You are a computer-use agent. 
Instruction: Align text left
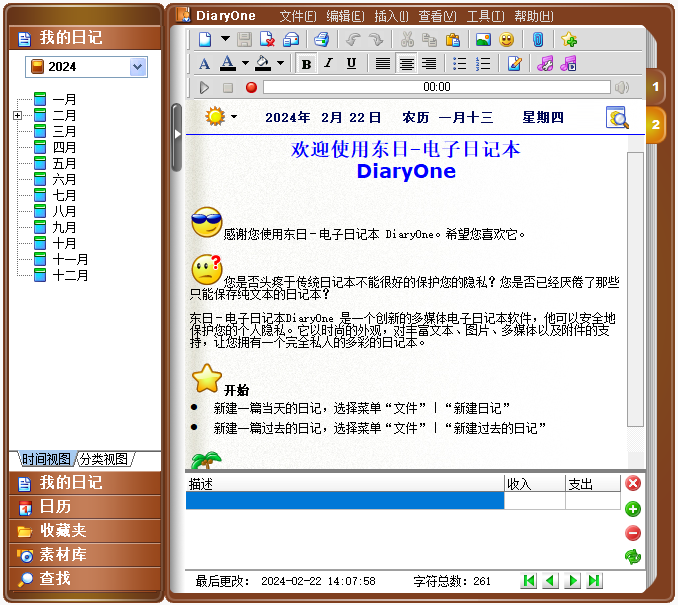tap(383, 64)
